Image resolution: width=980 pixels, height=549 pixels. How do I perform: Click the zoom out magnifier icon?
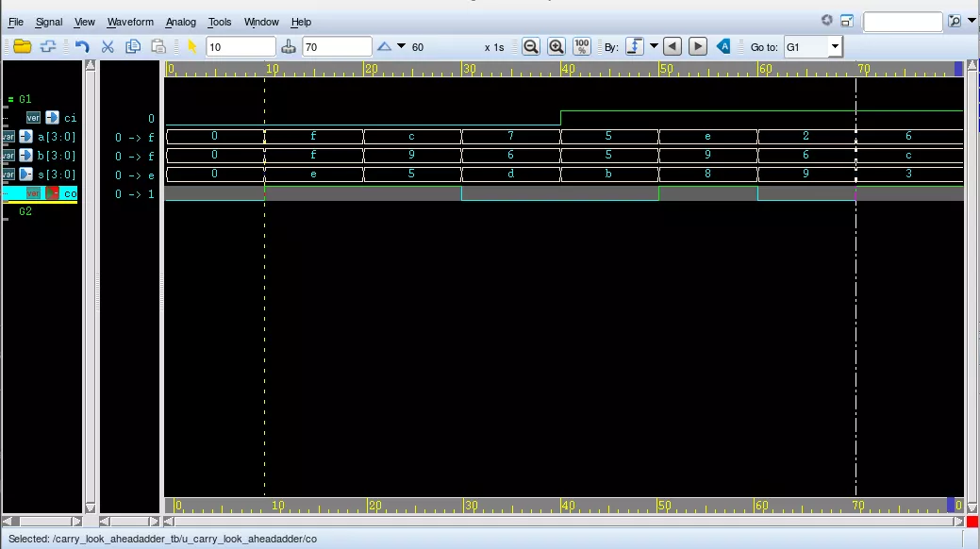click(531, 47)
